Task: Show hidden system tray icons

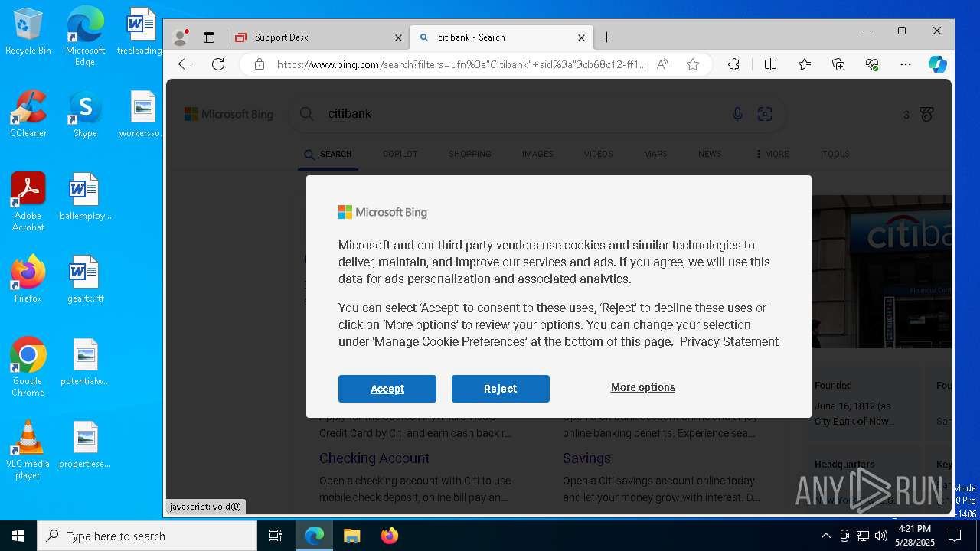Action: click(825, 536)
